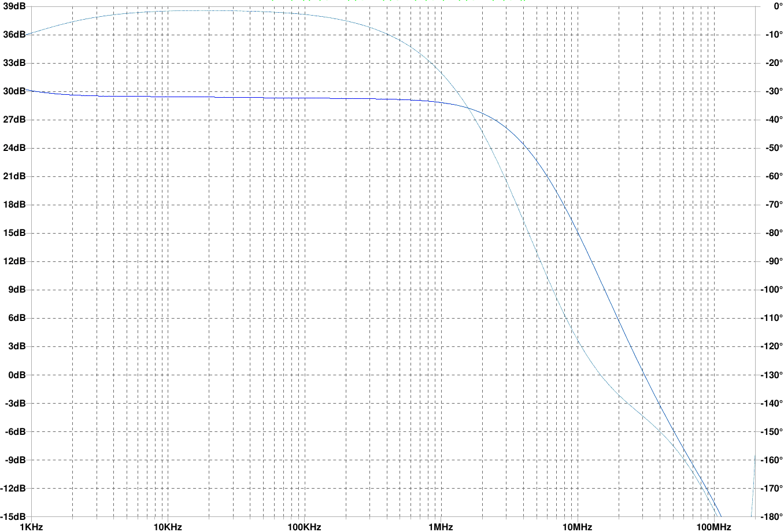Select the -12dB magnitude label
This screenshot has width=784, height=532.
pyautogui.click(x=13, y=488)
